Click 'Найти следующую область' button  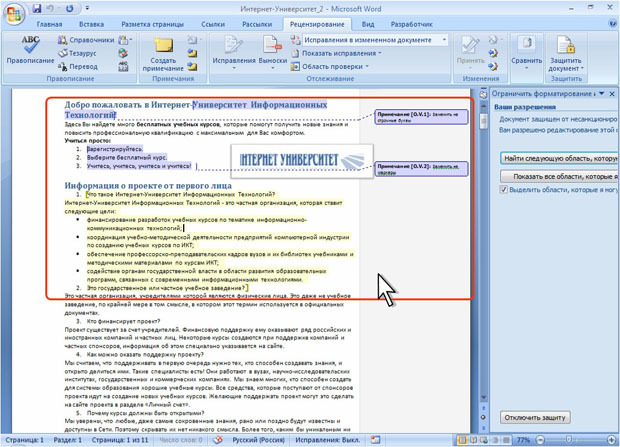(558, 158)
